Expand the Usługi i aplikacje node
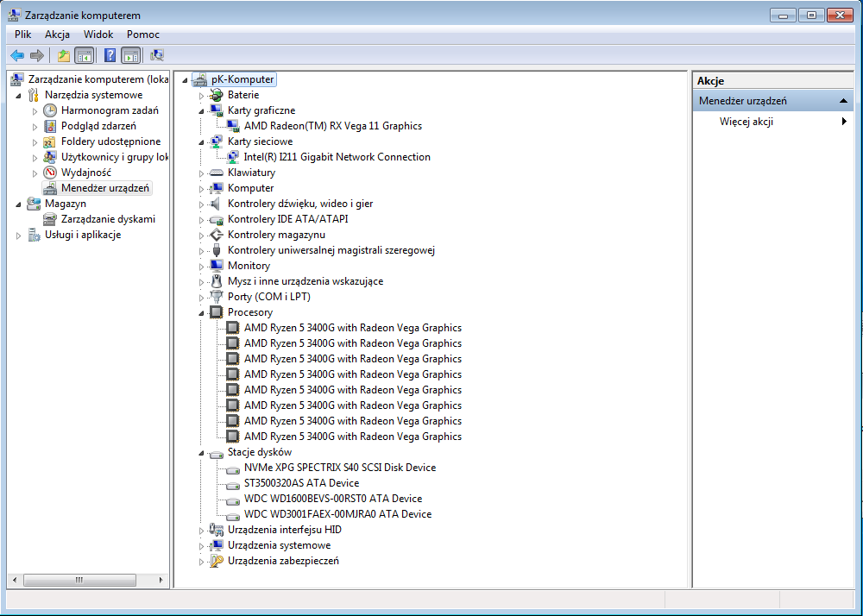Screen dimensions: 863x616 tap(18, 235)
